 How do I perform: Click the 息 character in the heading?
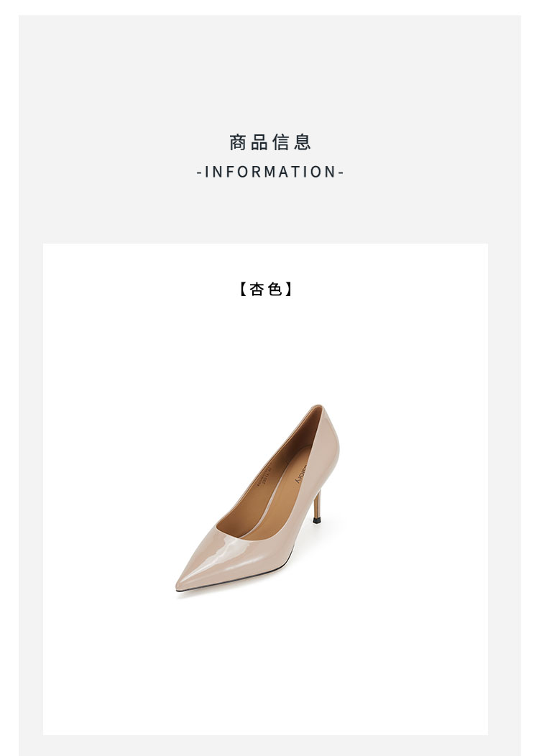303,143
